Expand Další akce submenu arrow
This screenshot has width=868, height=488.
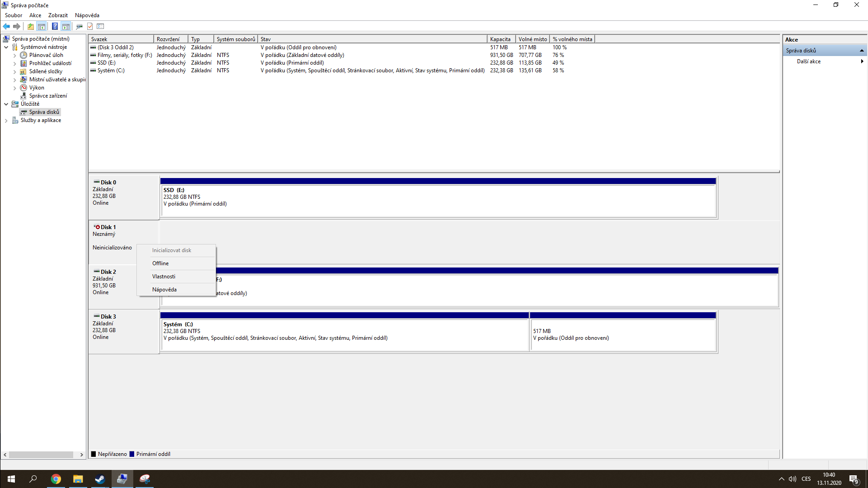pyautogui.click(x=862, y=61)
